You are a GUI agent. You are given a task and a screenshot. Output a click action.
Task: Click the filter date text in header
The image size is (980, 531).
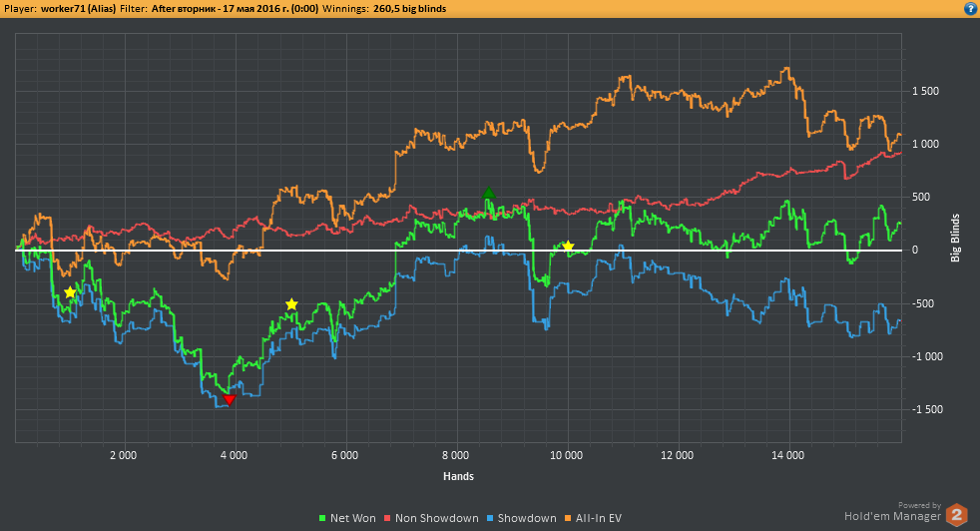point(235,9)
